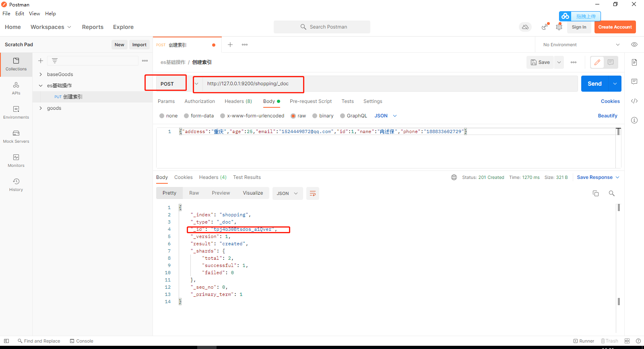Search response with magnifier icon
The image size is (644, 349).
612,193
